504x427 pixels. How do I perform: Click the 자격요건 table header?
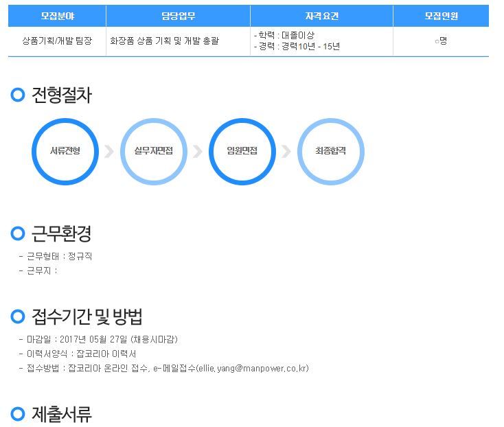coord(322,16)
